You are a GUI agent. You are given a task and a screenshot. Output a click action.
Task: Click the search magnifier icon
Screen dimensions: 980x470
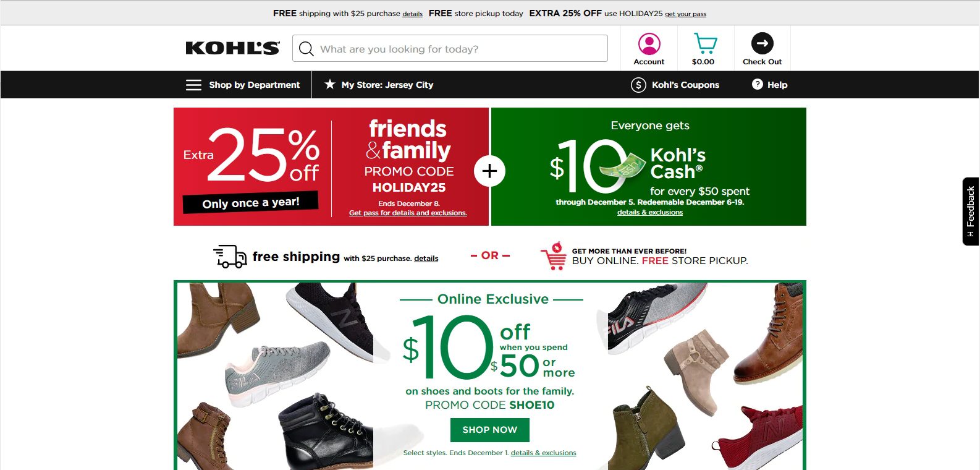[306, 49]
